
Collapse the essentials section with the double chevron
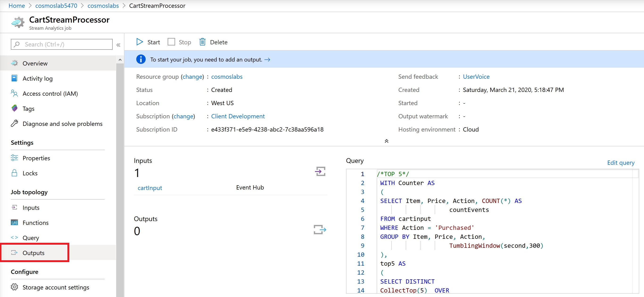pos(386,141)
